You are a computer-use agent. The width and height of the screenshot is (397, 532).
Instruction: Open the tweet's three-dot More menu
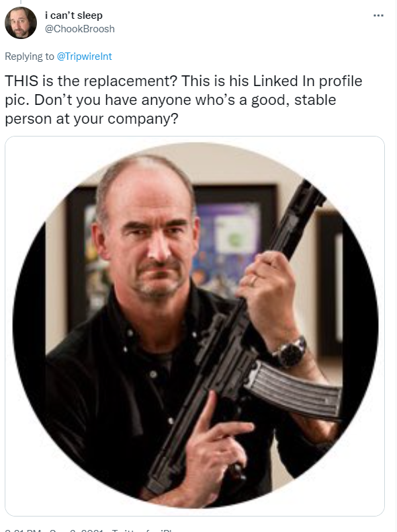tap(378, 15)
